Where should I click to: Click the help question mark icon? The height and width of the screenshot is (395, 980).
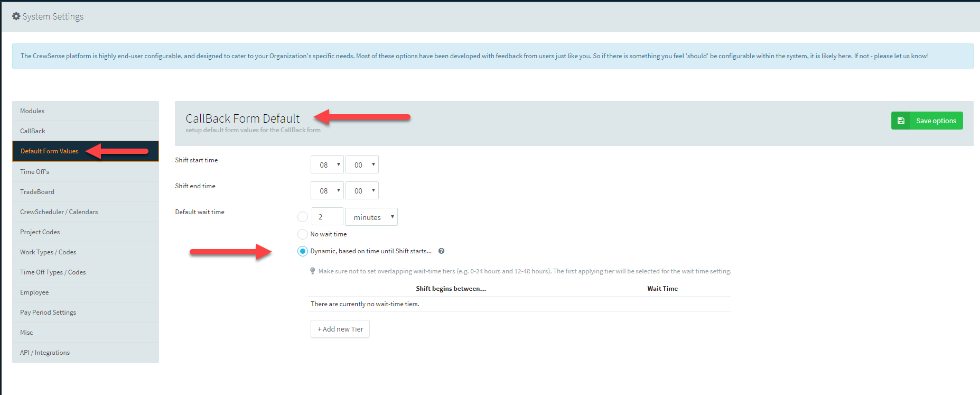pyautogui.click(x=441, y=251)
